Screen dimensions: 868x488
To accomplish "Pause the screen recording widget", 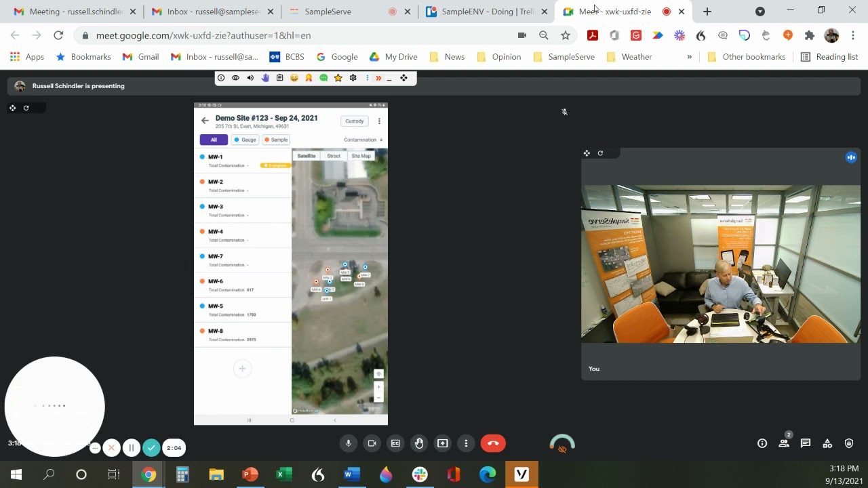I will click(132, 447).
